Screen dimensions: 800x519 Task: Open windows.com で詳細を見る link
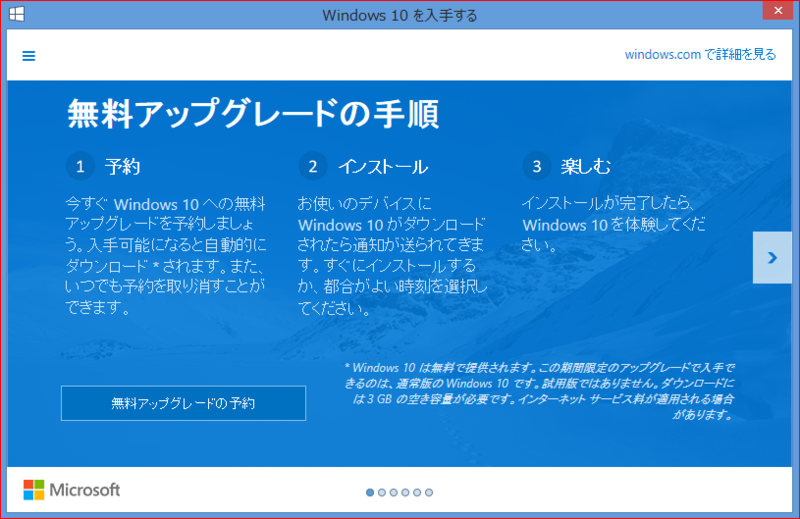tap(700, 55)
